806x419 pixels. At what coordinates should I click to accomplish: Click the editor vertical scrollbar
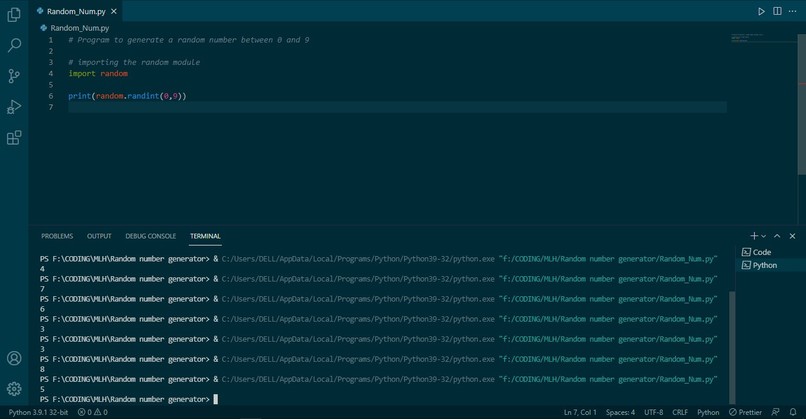click(801, 103)
